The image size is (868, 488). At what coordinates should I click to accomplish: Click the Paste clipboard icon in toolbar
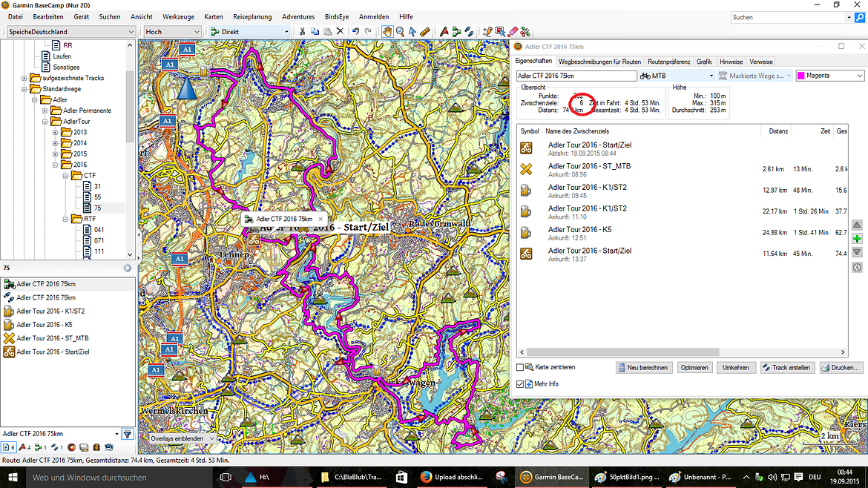(x=327, y=32)
